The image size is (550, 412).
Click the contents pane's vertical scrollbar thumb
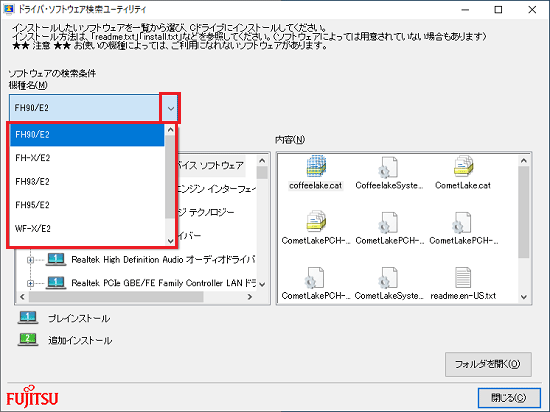point(524,212)
